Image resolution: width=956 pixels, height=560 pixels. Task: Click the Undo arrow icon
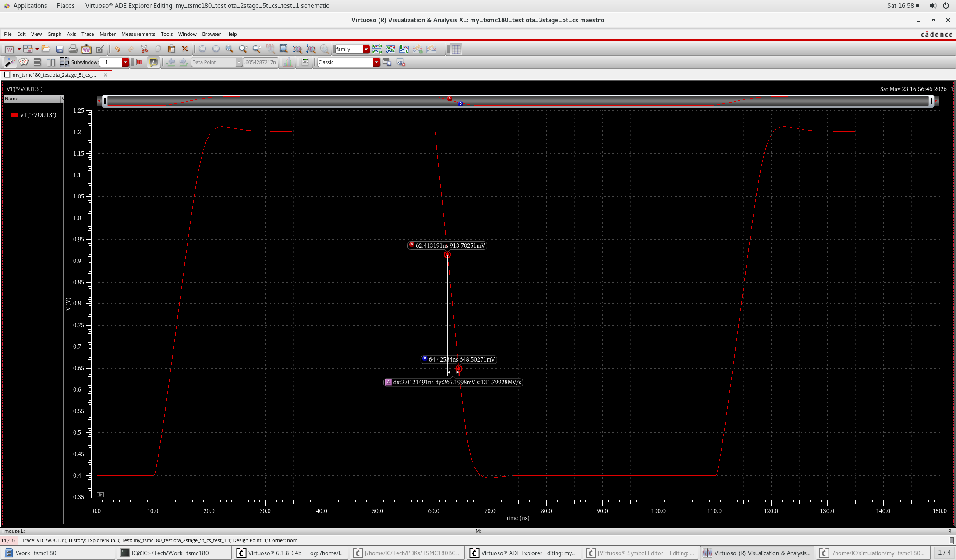pyautogui.click(x=117, y=49)
